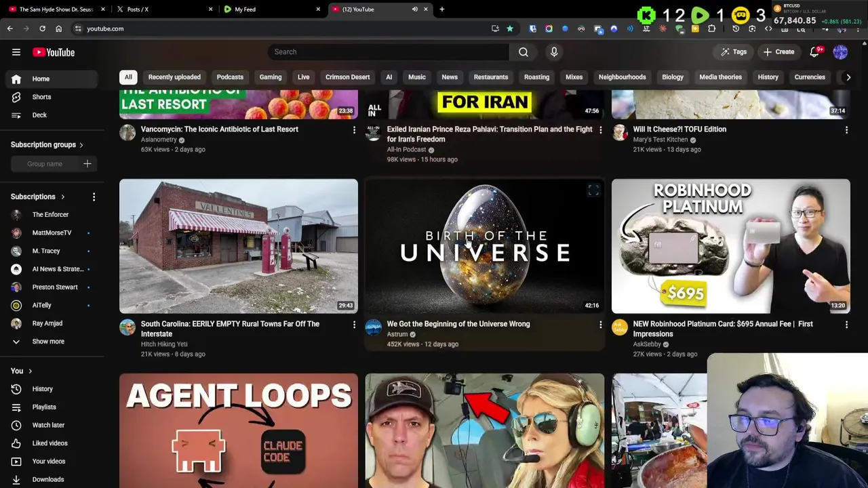Open more options for Robinhood Platinum video
Screen dimensions: 868x488
846,325
